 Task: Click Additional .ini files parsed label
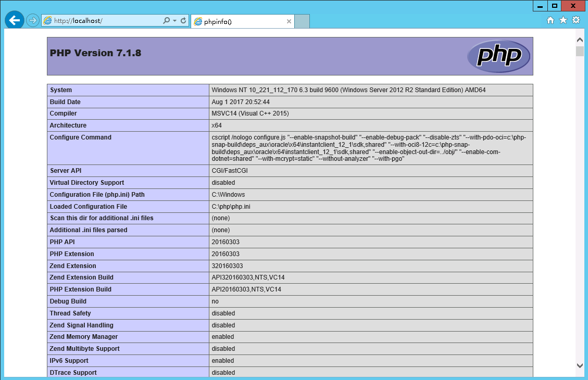(89, 230)
